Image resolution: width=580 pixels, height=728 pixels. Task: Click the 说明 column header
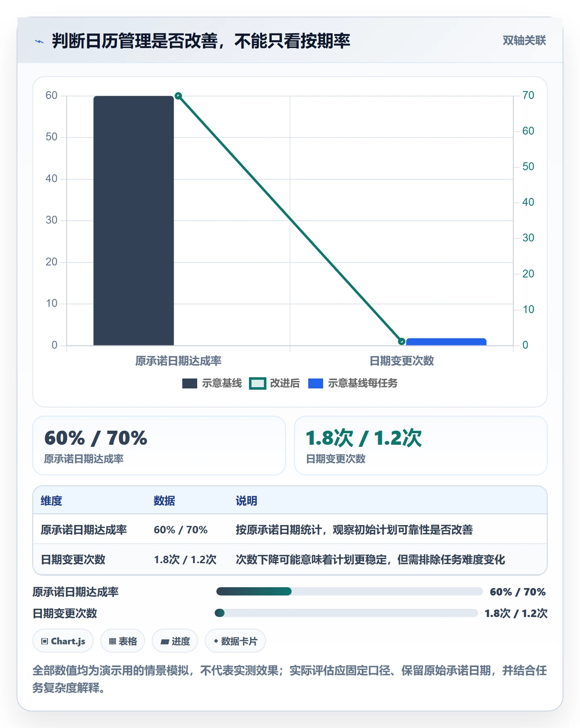click(247, 501)
